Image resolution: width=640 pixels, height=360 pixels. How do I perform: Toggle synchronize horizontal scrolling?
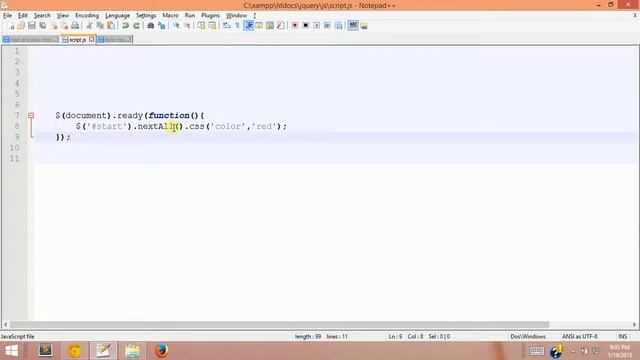click(x=212, y=26)
